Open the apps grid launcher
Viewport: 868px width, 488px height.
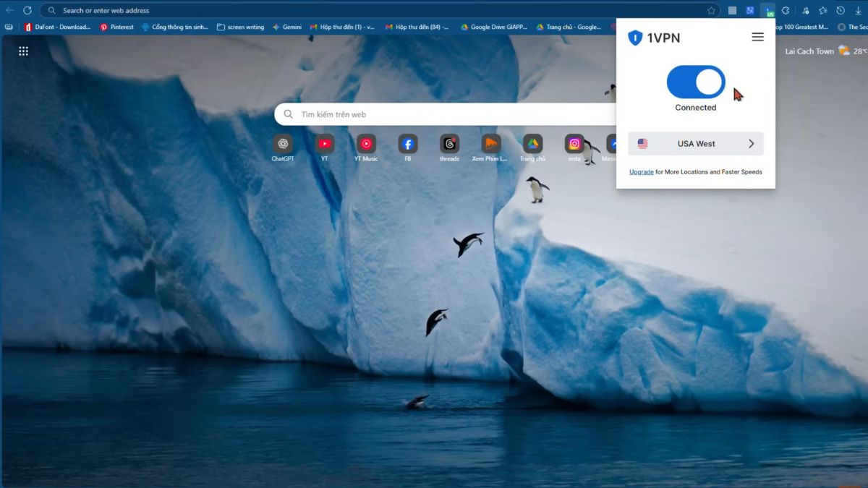pos(23,51)
